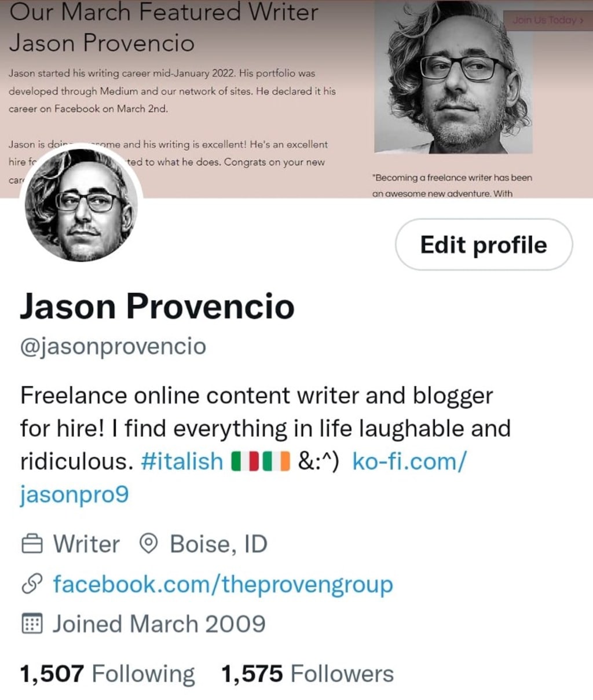This screenshot has height=700, width=593.
Task: Open the header banner image
Action: [296, 98]
